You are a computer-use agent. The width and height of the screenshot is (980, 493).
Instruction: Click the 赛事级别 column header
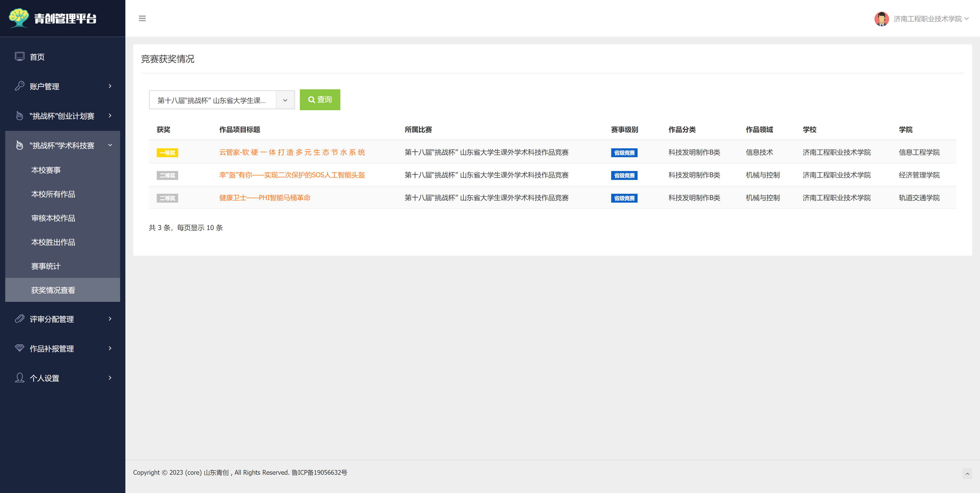[625, 130]
